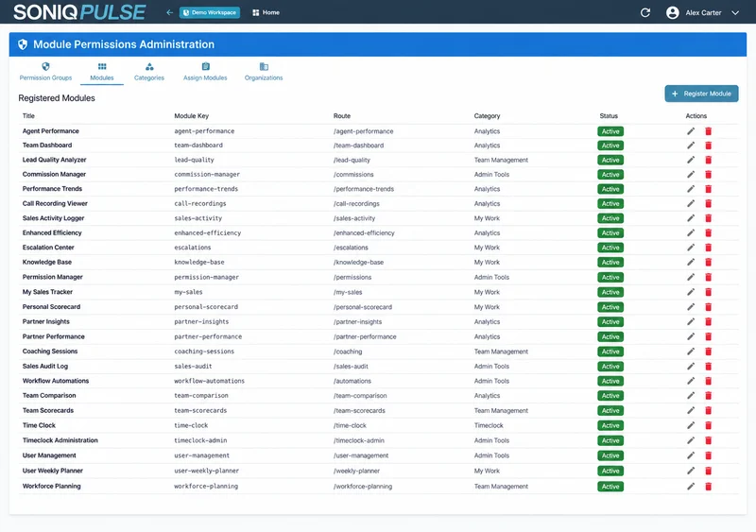Select the Partner Insights title cell
756x532 pixels.
click(x=45, y=321)
